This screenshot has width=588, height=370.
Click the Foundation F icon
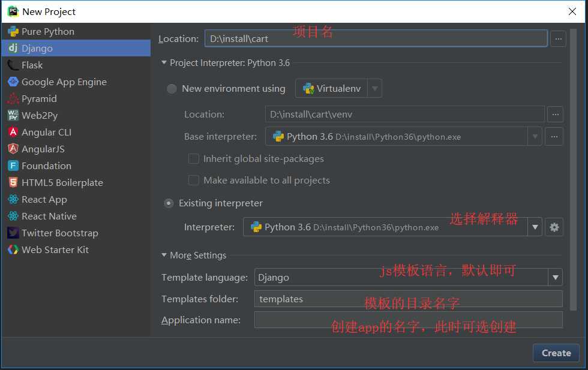pyautogui.click(x=13, y=166)
